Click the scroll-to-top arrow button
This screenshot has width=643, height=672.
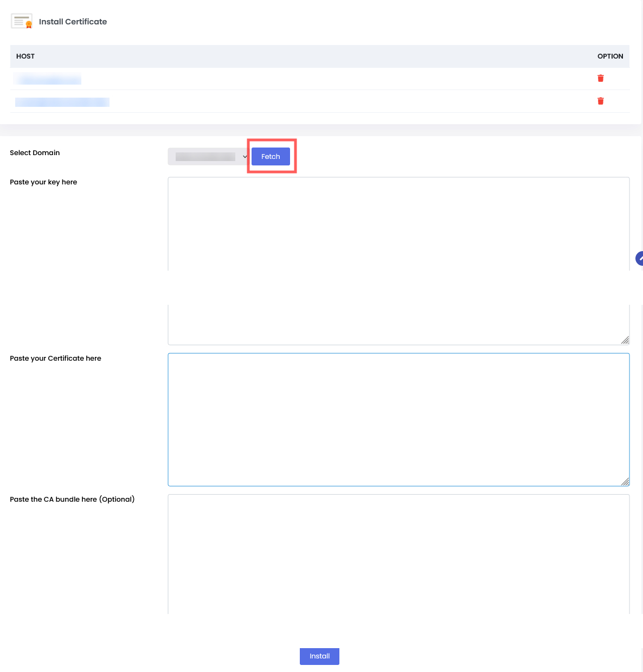640,259
